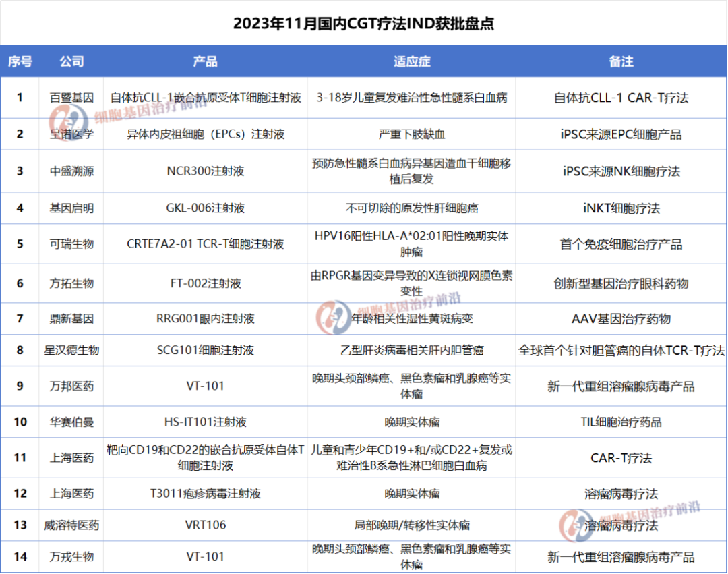The image size is (728, 574).
Task: Select company cell '中盛溯源'
Action: coord(71,171)
